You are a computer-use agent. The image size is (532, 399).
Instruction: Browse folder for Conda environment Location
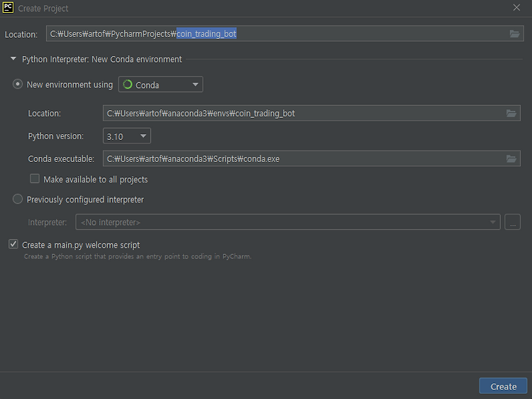[x=511, y=113]
